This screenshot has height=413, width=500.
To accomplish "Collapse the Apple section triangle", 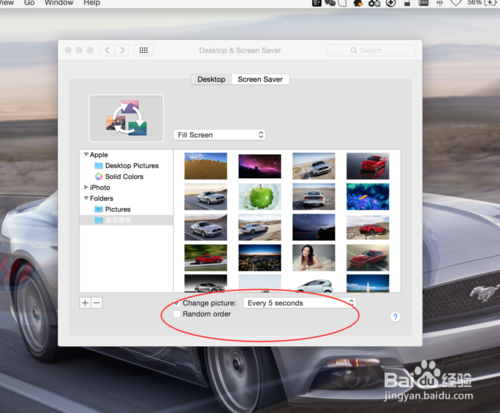I will point(86,154).
